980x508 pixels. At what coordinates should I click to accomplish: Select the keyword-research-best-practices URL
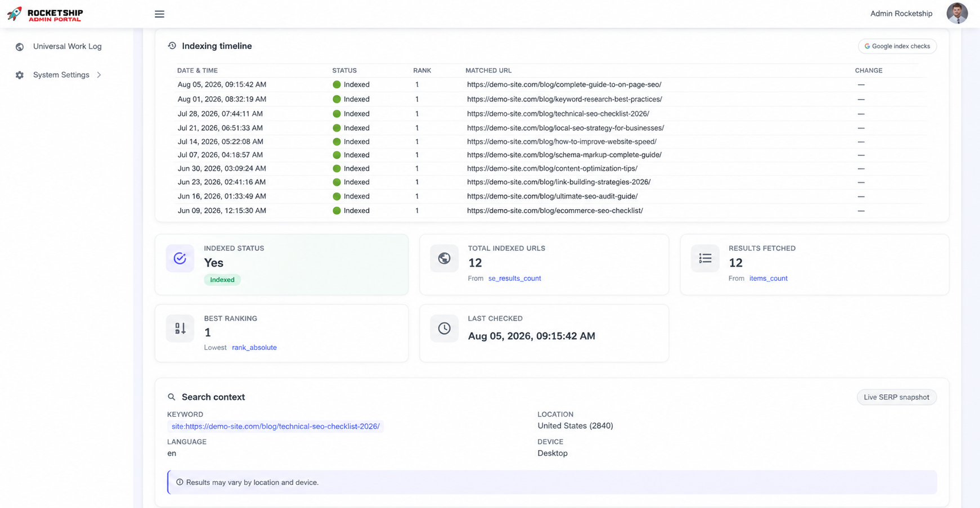[x=564, y=99]
